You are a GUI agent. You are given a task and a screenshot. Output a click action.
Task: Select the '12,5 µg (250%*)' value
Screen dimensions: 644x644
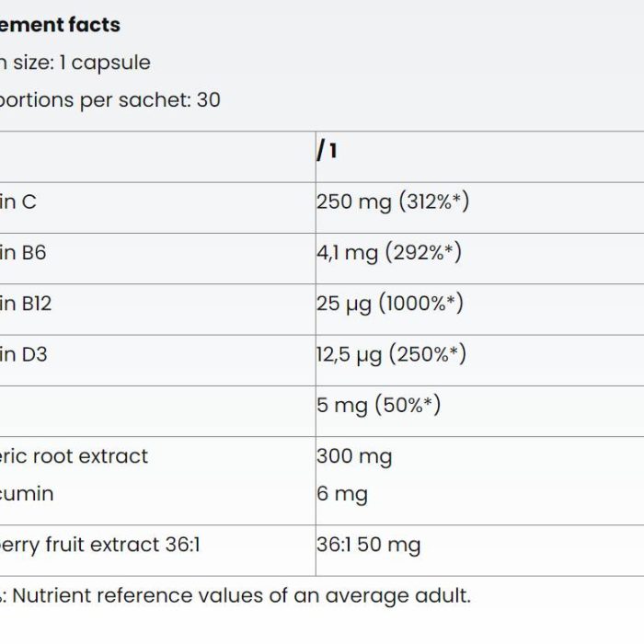click(391, 354)
